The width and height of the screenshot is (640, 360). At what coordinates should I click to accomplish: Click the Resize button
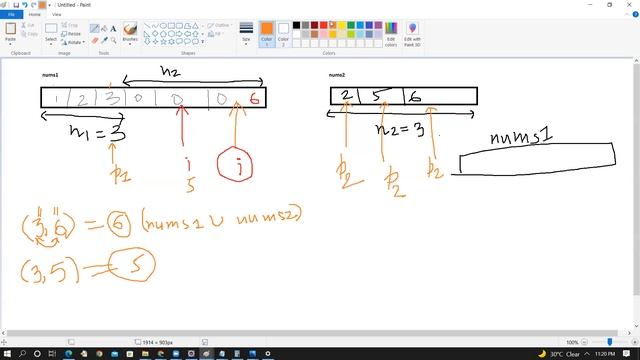[71, 33]
